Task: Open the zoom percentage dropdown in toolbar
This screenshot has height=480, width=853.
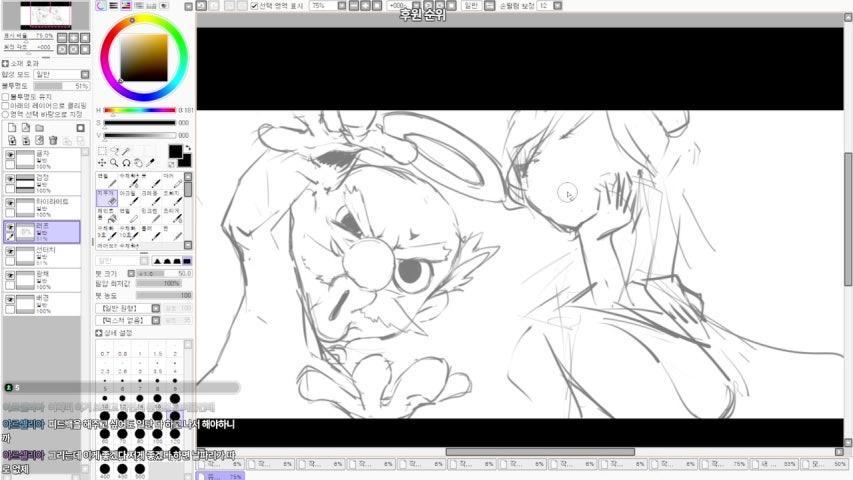Action: click(342, 5)
